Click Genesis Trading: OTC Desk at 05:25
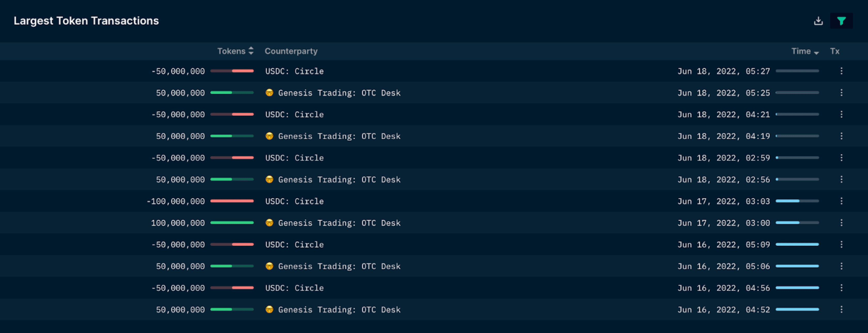The image size is (868, 333). (339, 93)
